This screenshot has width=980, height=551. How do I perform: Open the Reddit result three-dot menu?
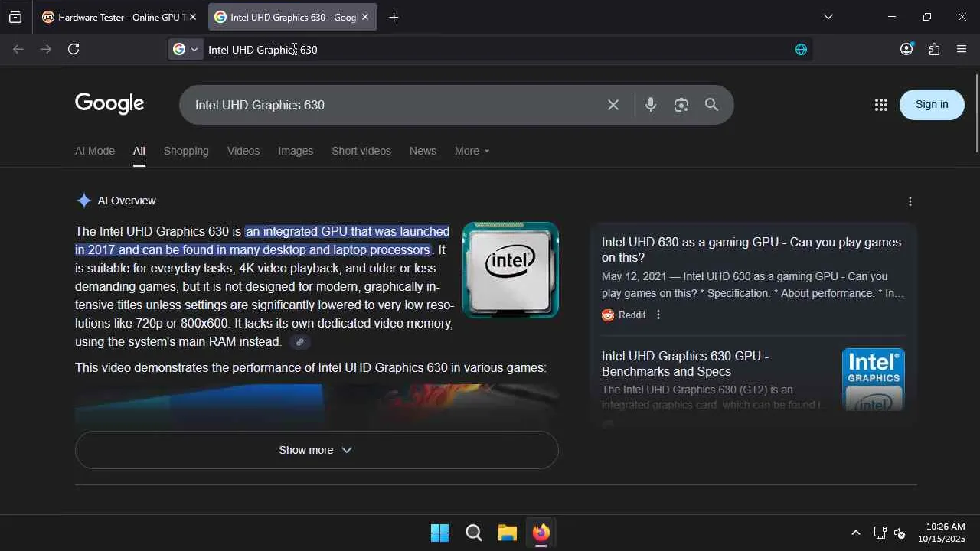pos(658,315)
